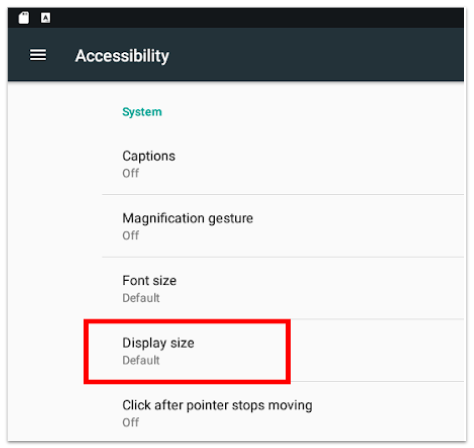Click the System section header
474x448 pixels.
142,112
